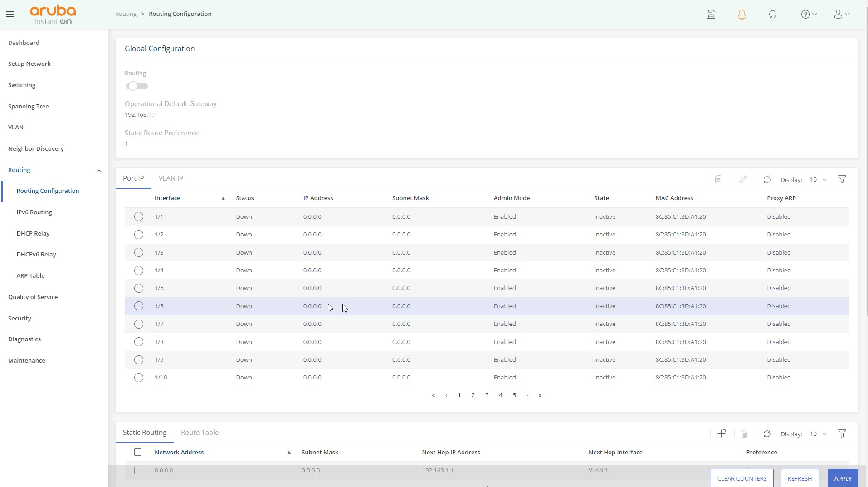
Task: Sort the table by Interface column header
Action: tap(167, 198)
